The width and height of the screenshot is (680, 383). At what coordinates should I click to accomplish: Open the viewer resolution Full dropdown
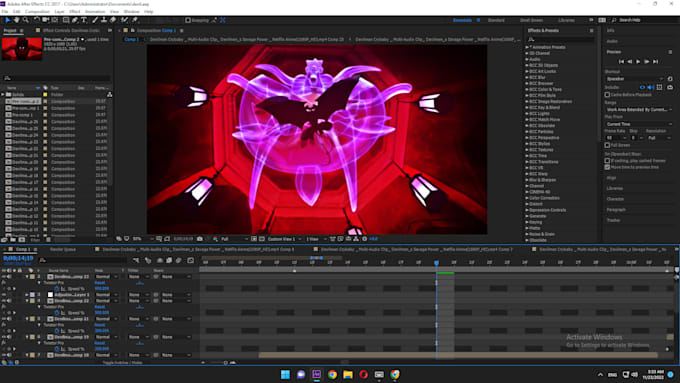point(235,239)
